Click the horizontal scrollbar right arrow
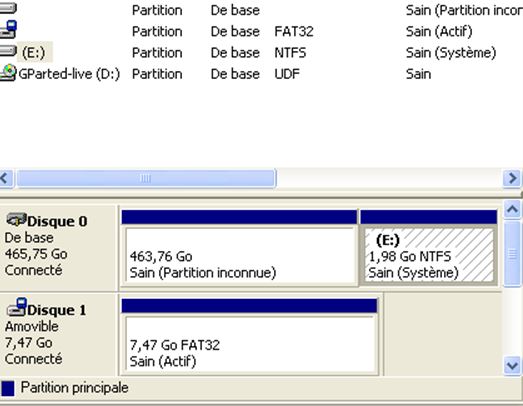The image size is (523, 406). [x=512, y=178]
